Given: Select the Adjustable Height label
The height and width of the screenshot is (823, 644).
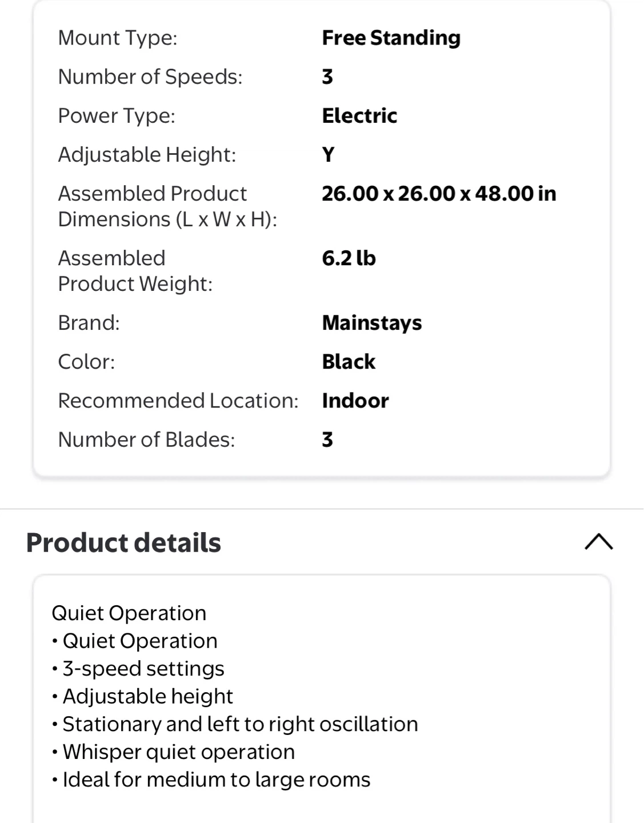Looking at the screenshot, I should (147, 155).
